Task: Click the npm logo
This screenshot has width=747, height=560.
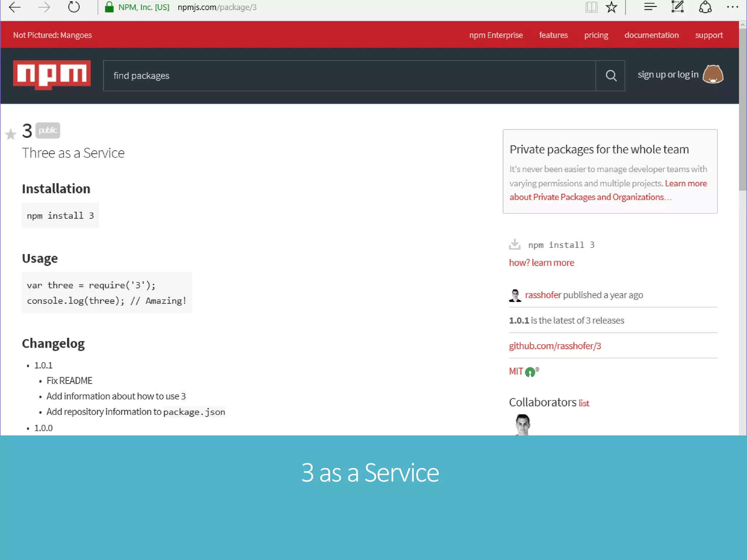Action: [x=52, y=74]
